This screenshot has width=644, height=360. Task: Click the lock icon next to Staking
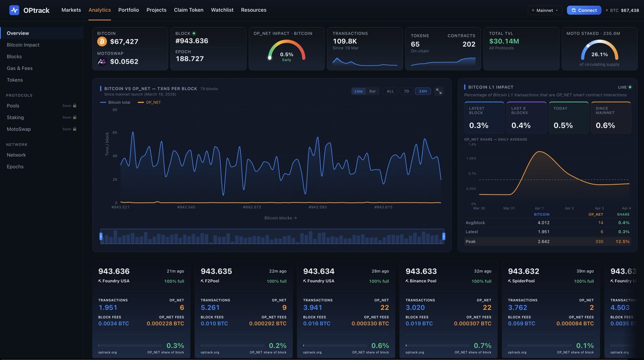pos(75,117)
